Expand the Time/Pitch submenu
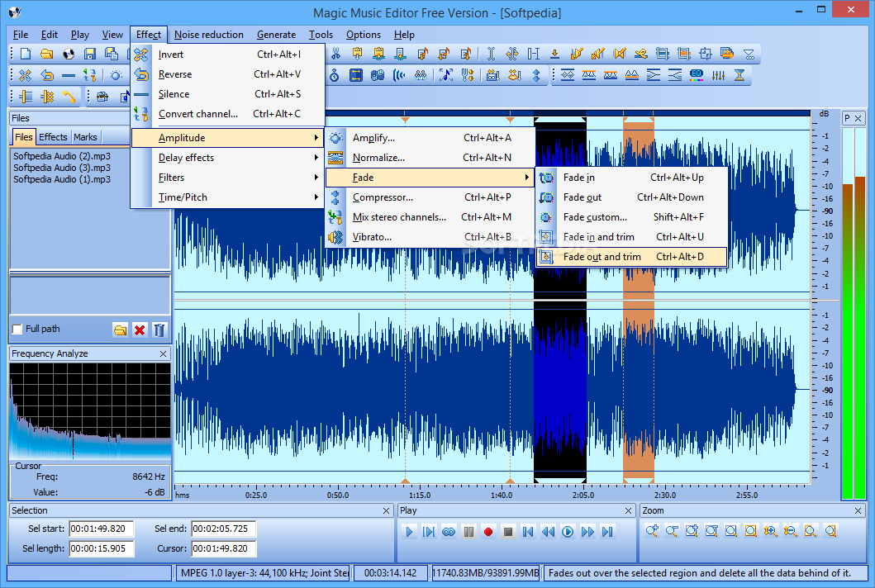This screenshot has height=588, width=875. 228,197
